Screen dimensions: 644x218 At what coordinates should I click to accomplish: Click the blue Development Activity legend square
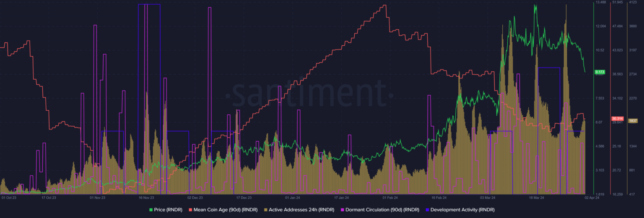[x=427, y=210]
